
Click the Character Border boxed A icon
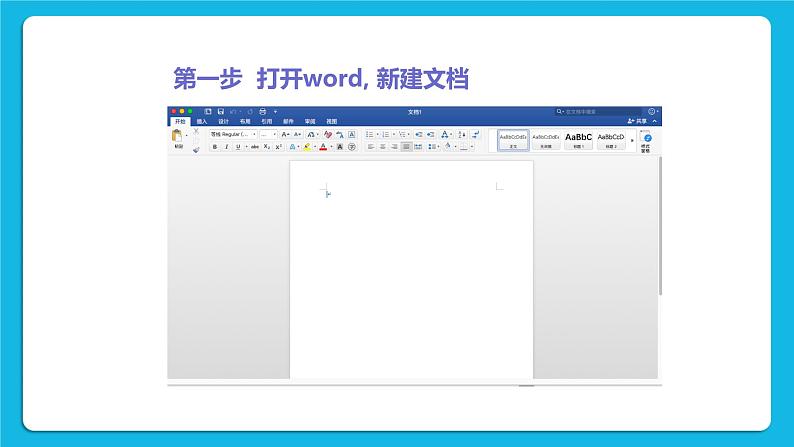[352, 134]
